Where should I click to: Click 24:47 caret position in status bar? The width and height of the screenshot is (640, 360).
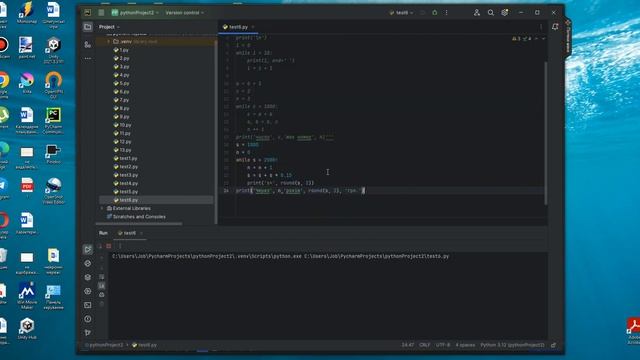(407, 345)
